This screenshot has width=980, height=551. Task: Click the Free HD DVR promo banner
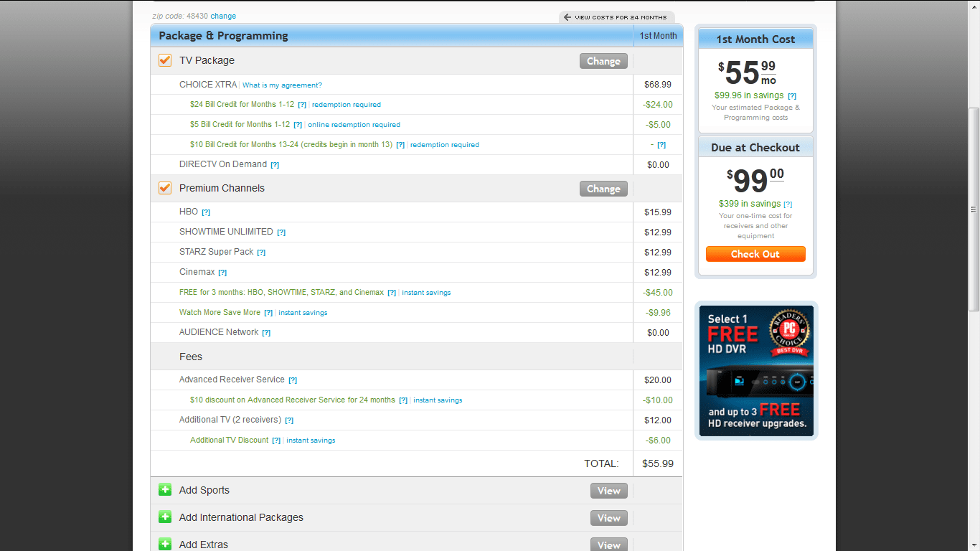(756, 371)
